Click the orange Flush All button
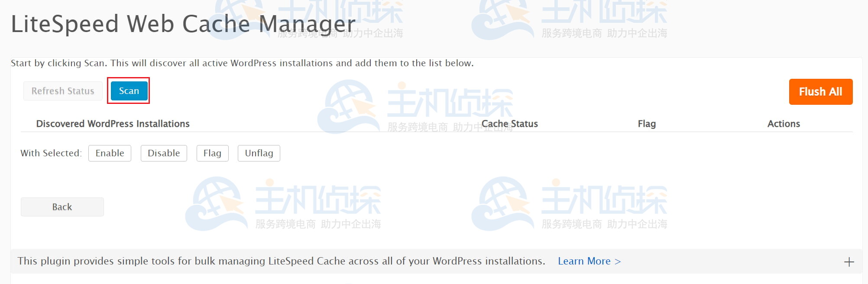This screenshot has width=868, height=284. 820,92
